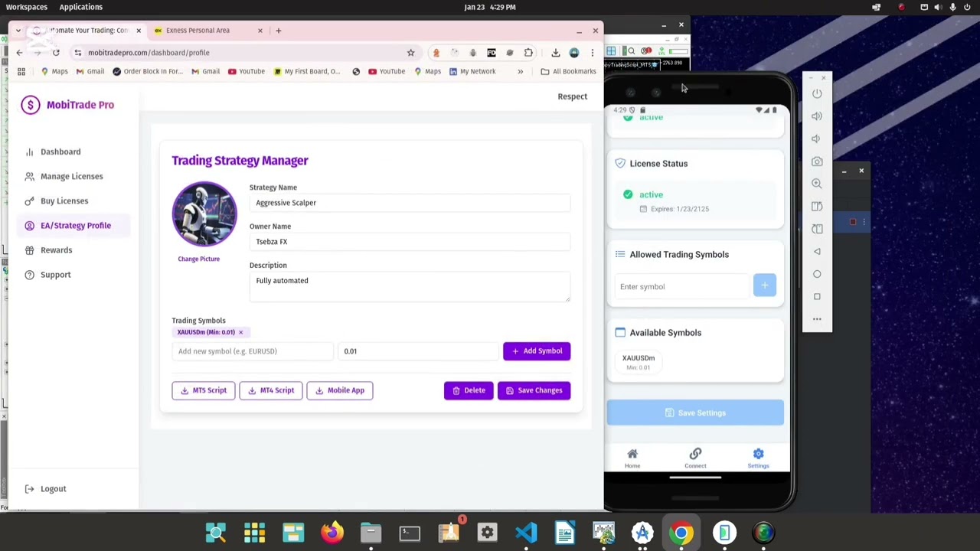Click the emulator zoom icon
This screenshot has width=980, height=551.
(x=817, y=184)
